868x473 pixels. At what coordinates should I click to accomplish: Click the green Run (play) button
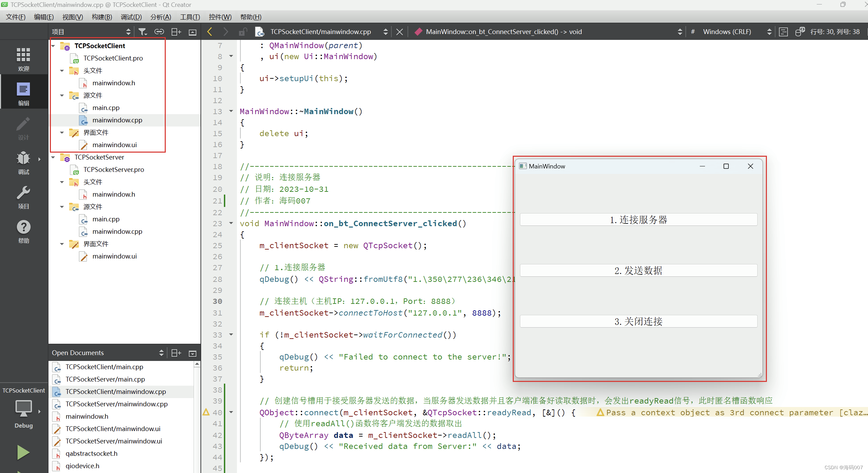(22, 451)
